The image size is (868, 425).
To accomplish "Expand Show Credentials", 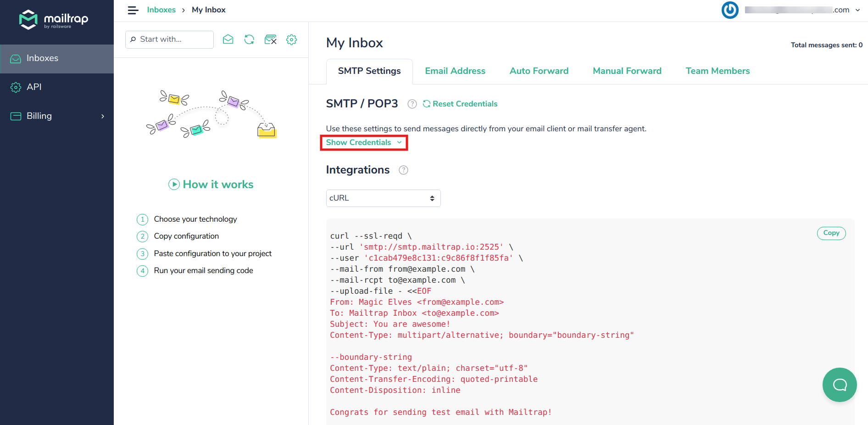I will coord(364,143).
